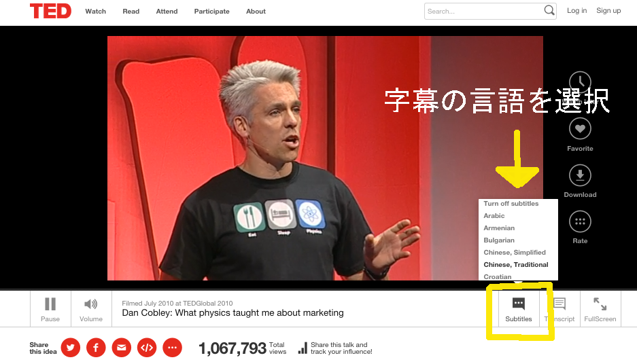Toggle the Subtitles dropdown
The height and width of the screenshot is (364, 637).
(x=519, y=309)
